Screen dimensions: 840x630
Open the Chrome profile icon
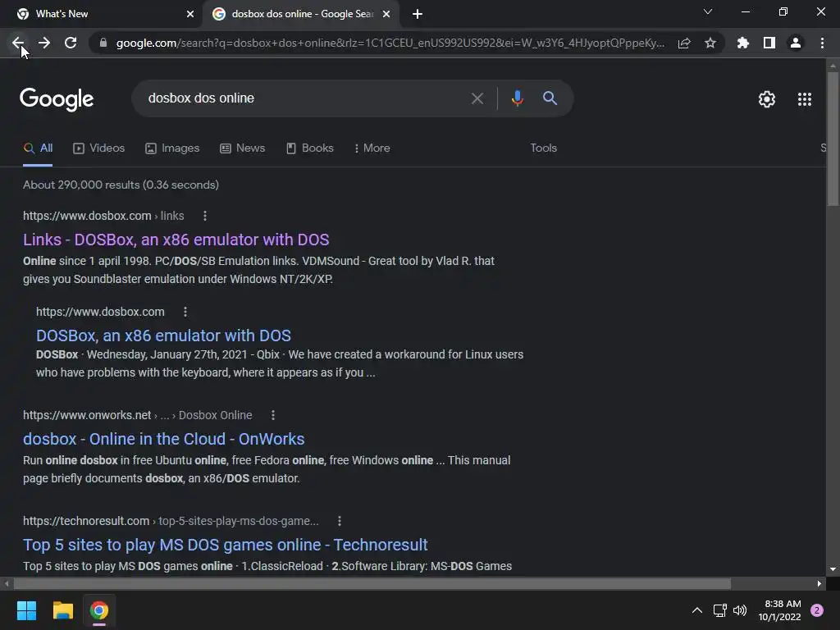click(x=796, y=43)
